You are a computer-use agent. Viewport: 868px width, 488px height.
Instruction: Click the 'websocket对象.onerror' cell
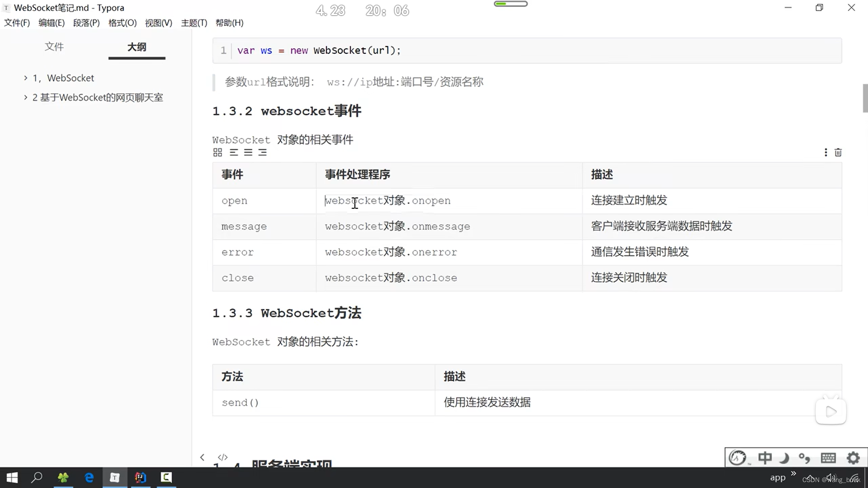(x=449, y=252)
